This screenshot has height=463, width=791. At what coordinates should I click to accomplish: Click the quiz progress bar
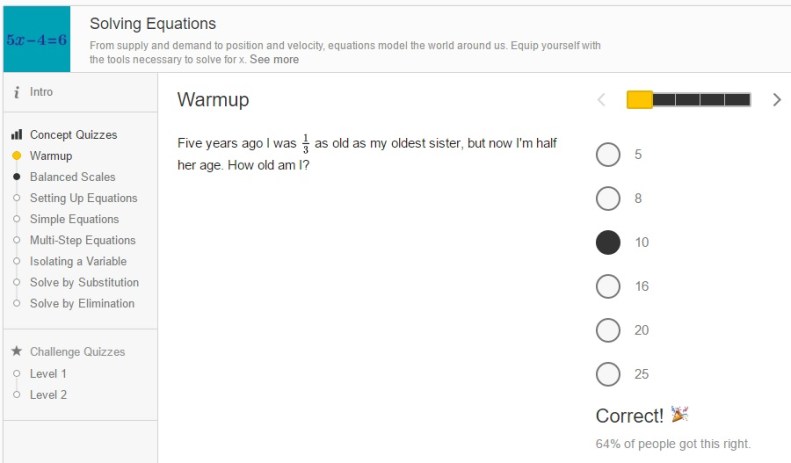click(x=688, y=99)
